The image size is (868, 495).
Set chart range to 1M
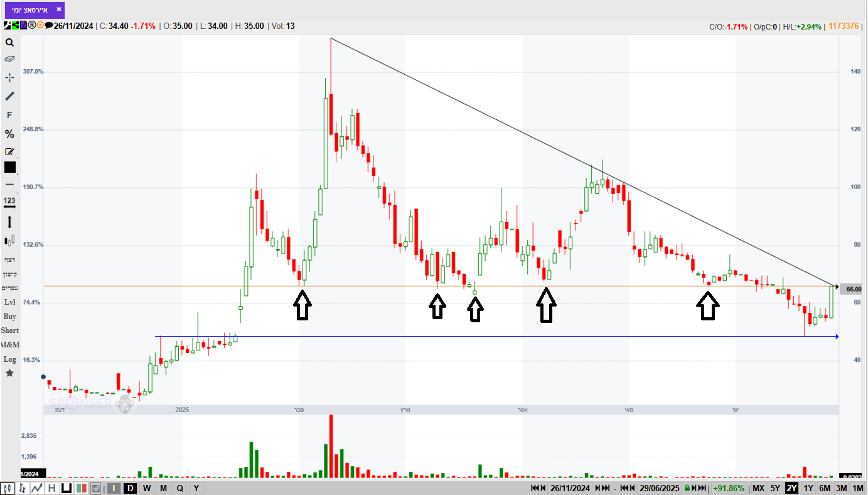coord(858,488)
